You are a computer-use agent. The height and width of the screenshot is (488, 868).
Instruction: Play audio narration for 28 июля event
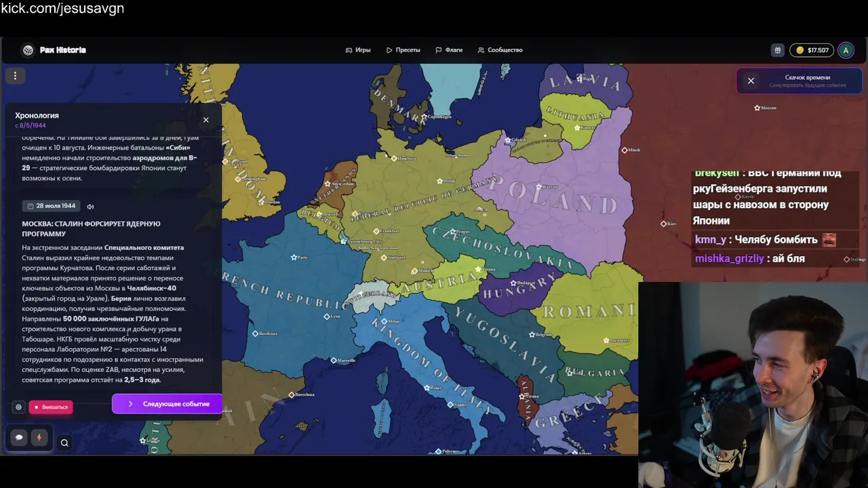click(90, 206)
